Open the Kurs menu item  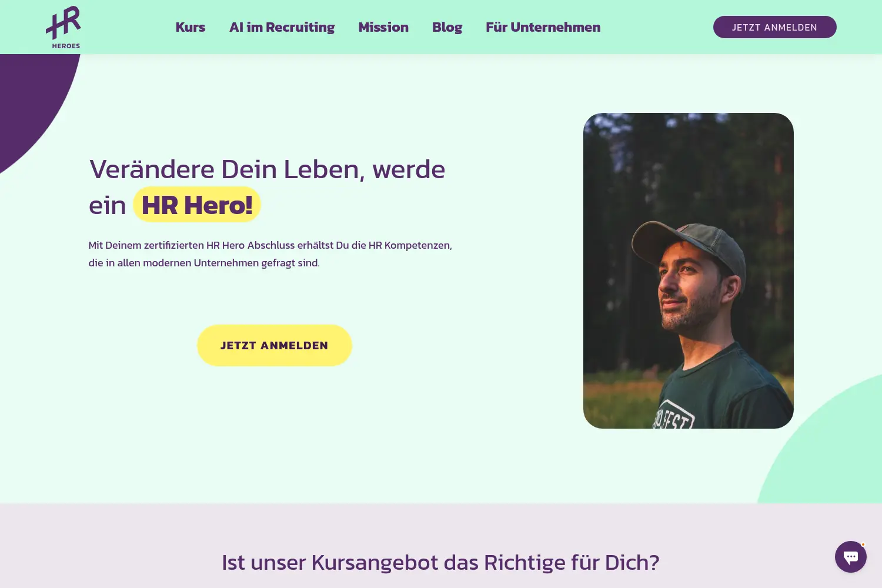pyautogui.click(x=191, y=27)
